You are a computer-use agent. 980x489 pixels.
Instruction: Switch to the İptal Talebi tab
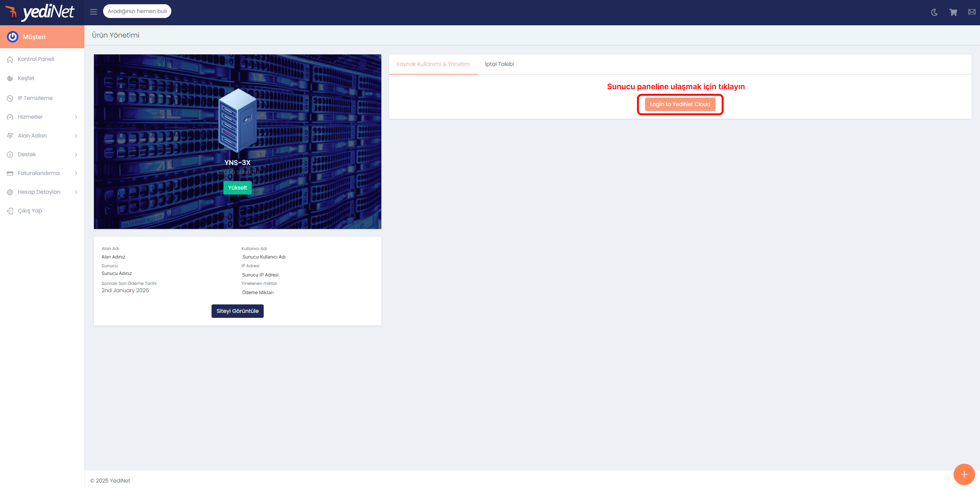(x=499, y=64)
